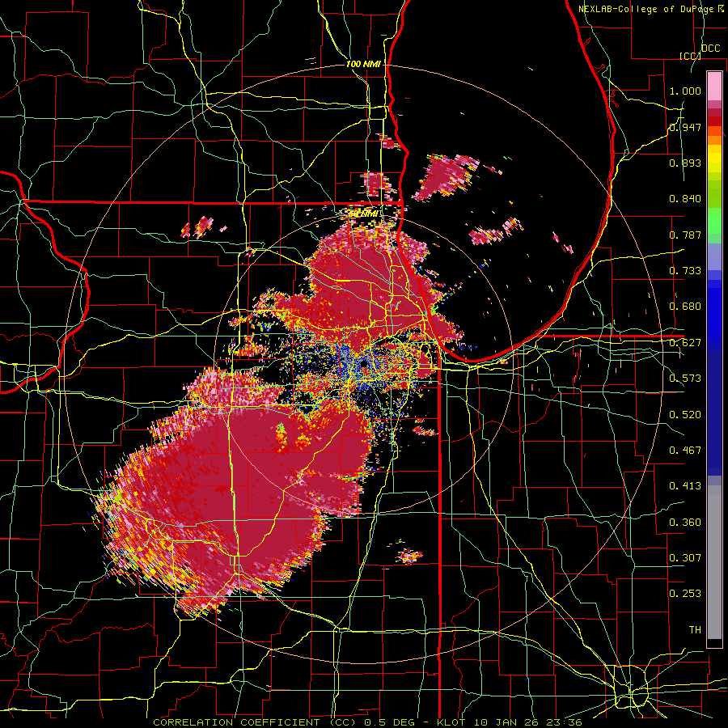This screenshot has width=728, height=728.
Task: Pick the orange swatch on the color scale
Action: pos(714,140)
